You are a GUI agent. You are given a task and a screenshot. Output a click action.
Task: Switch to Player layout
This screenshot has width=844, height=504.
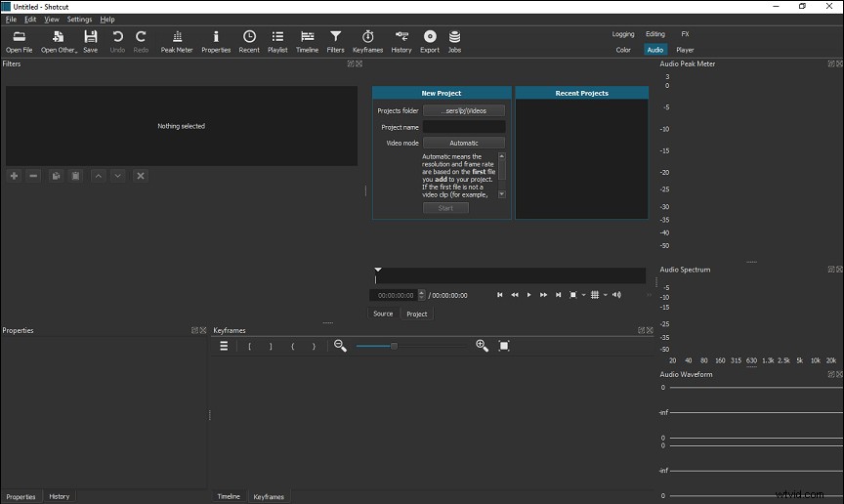click(685, 50)
